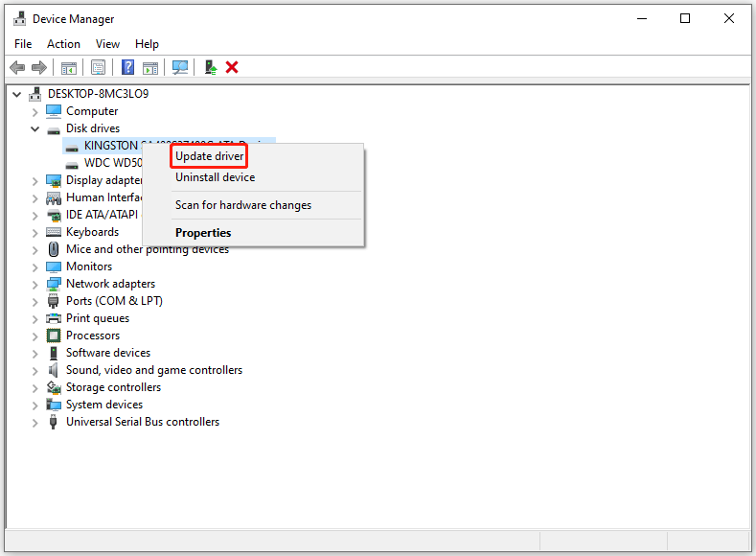Open the Help menu
Screen dimensions: 756x556
pyautogui.click(x=147, y=44)
